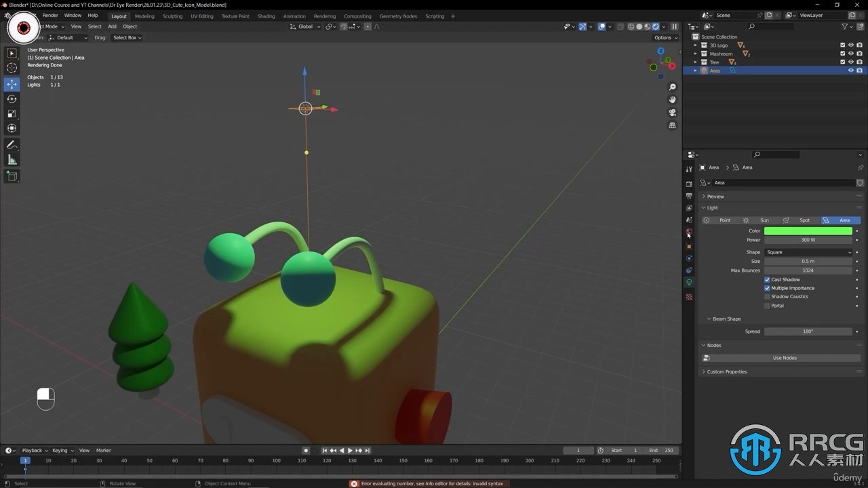The image size is (868, 488).
Task: Uncheck the 3D Logo collection exclude checkbox
Action: point(843,45)
